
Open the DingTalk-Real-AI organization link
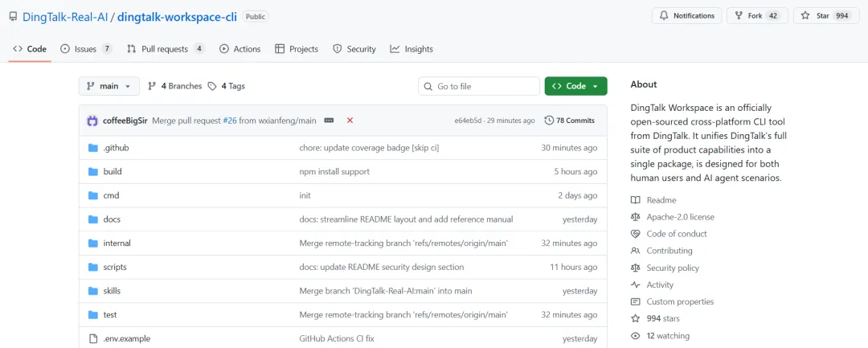click(65, 17)
